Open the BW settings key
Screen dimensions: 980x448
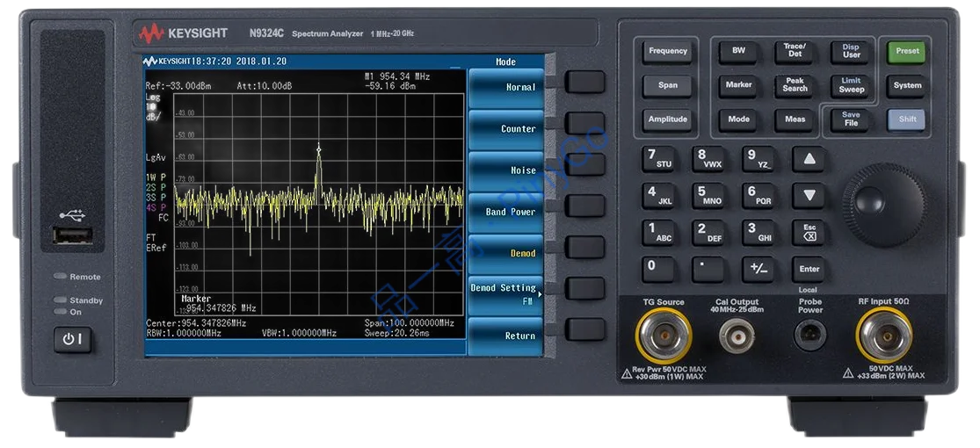738,51
